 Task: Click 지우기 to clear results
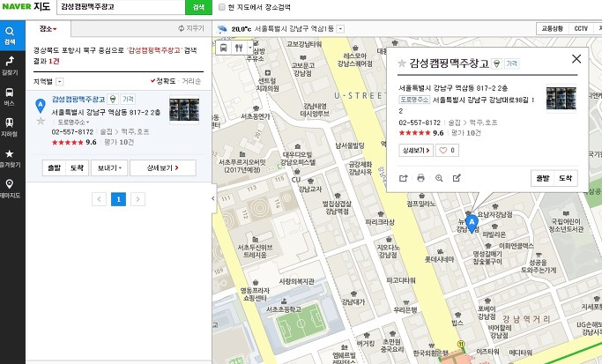point(191,28)
